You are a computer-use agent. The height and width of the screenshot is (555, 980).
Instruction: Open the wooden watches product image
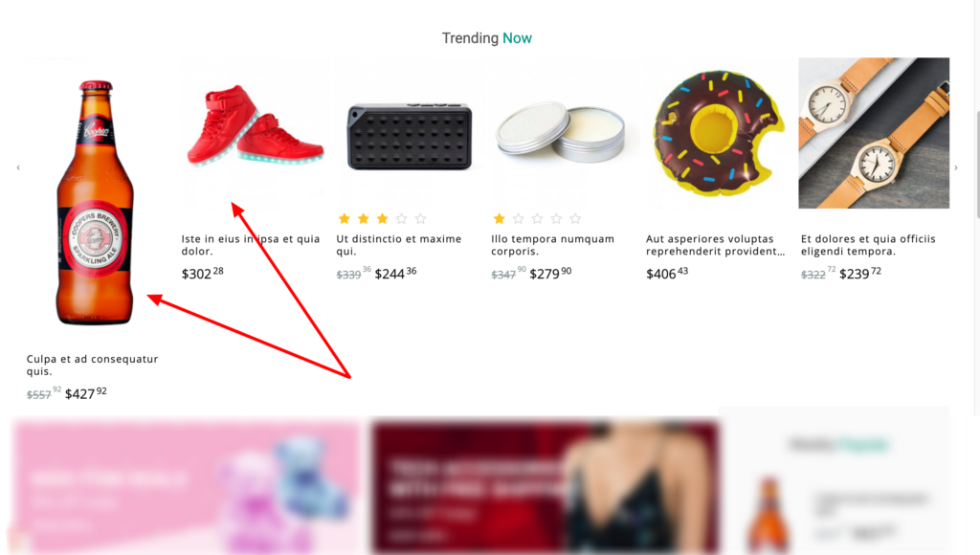[x=874, y=133]
